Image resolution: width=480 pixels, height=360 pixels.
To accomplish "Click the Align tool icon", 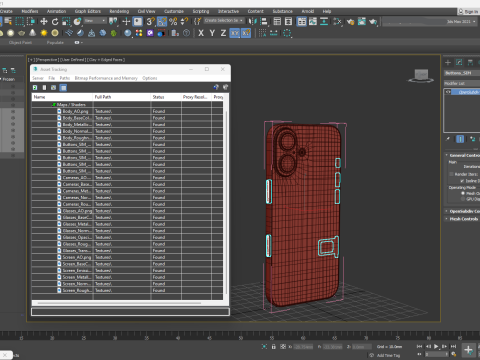I will click(x=264, y=22).
